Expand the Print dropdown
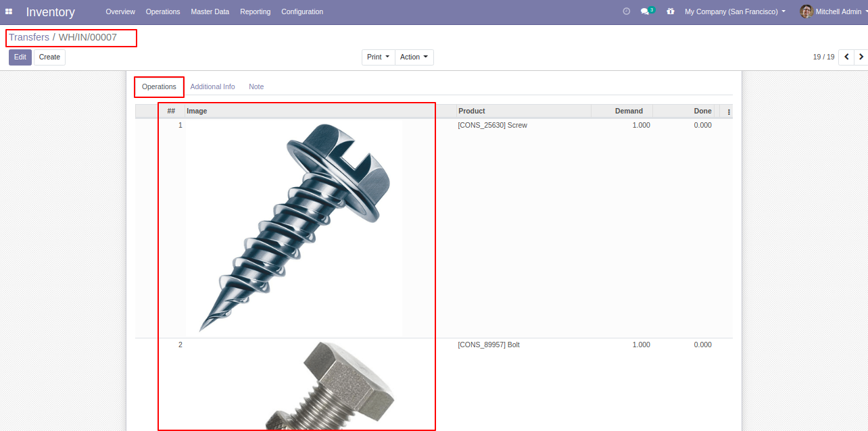This screenshot has height=431, width=868. pyautogui.click(x=379, y=57)
